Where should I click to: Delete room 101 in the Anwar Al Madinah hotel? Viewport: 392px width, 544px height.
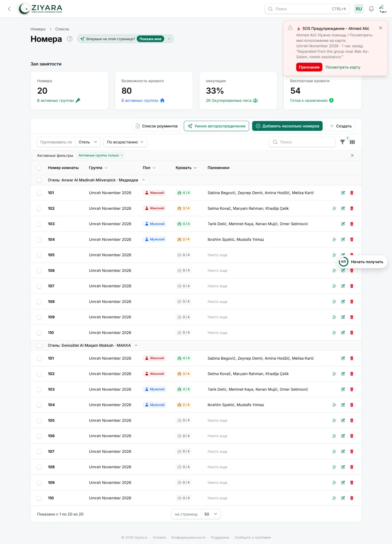[352, 193]
